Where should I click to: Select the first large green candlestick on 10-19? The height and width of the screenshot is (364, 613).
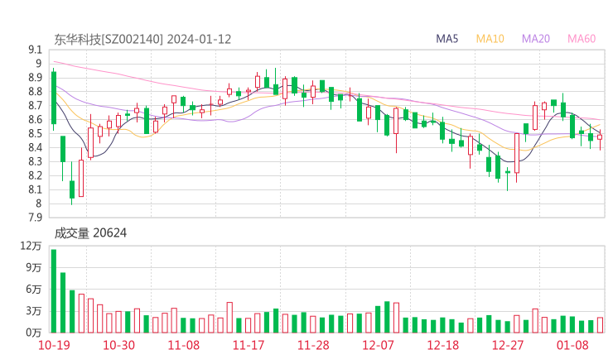pos(54,98)
